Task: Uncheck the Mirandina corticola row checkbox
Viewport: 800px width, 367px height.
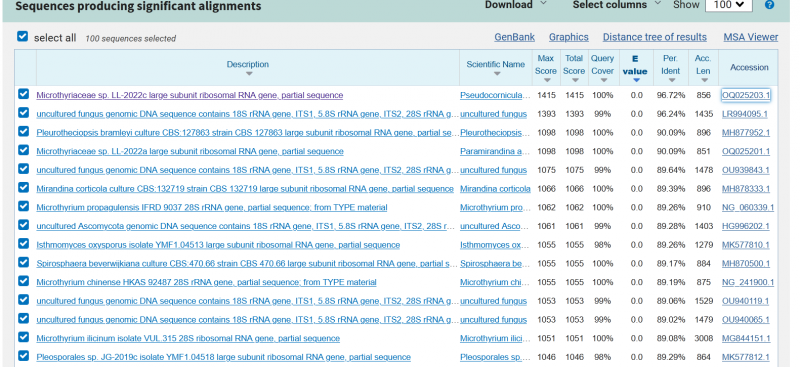Action: [x=23, y=187]
